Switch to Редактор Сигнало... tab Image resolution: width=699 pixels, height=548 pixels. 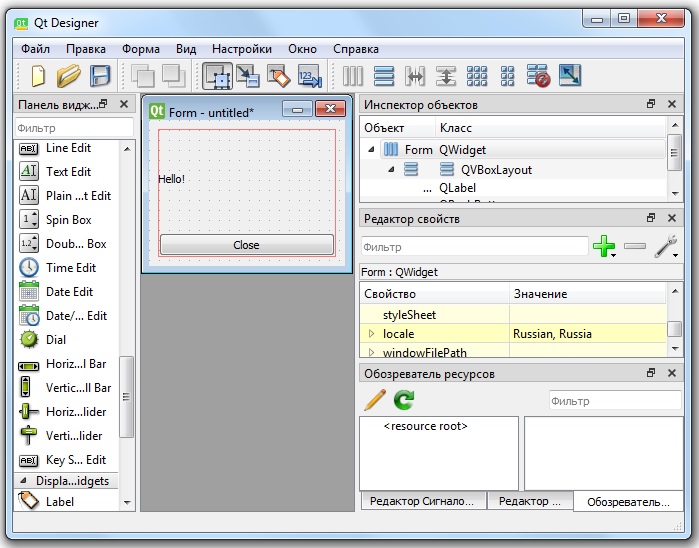coord(422,501)
